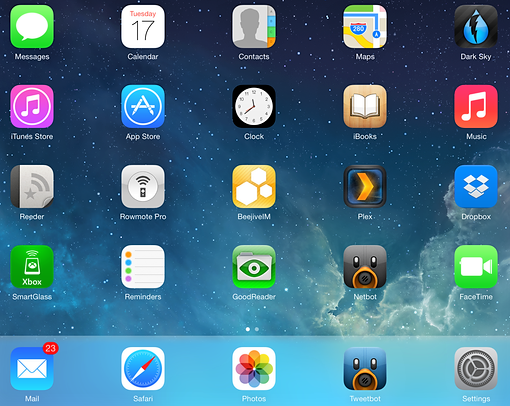Tap the red 23 Mail badge
510x406 pixels.
(x=50, y=348)
